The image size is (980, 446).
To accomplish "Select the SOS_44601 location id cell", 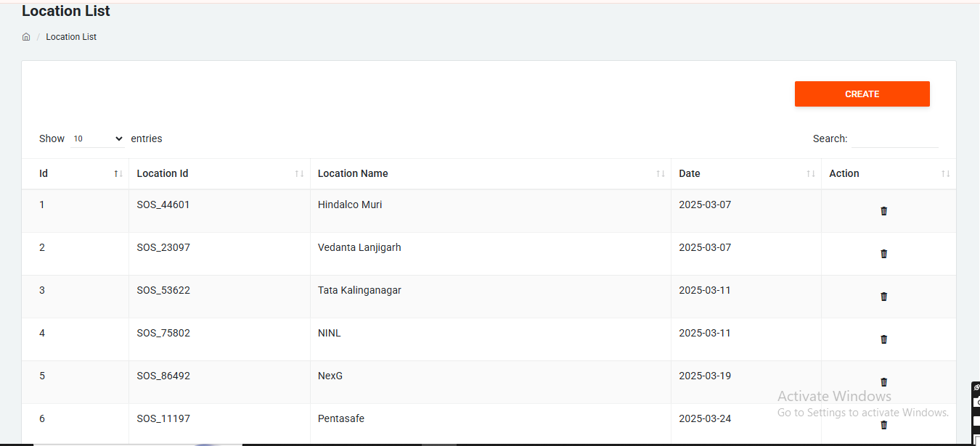I will click(x=163, y=205).
